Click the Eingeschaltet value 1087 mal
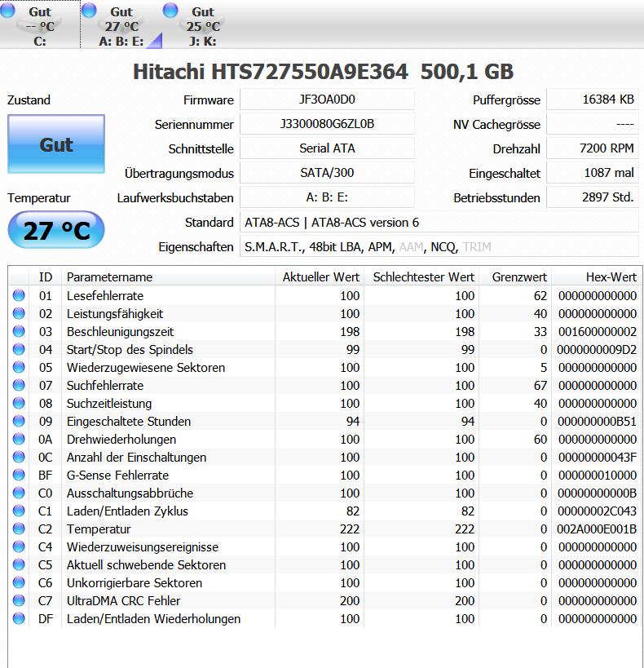This screenshot has width=644, height=668. 593,173
